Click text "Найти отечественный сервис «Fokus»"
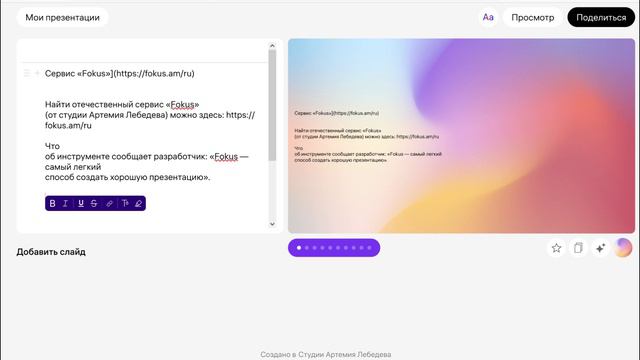 (x=122, y=104)
